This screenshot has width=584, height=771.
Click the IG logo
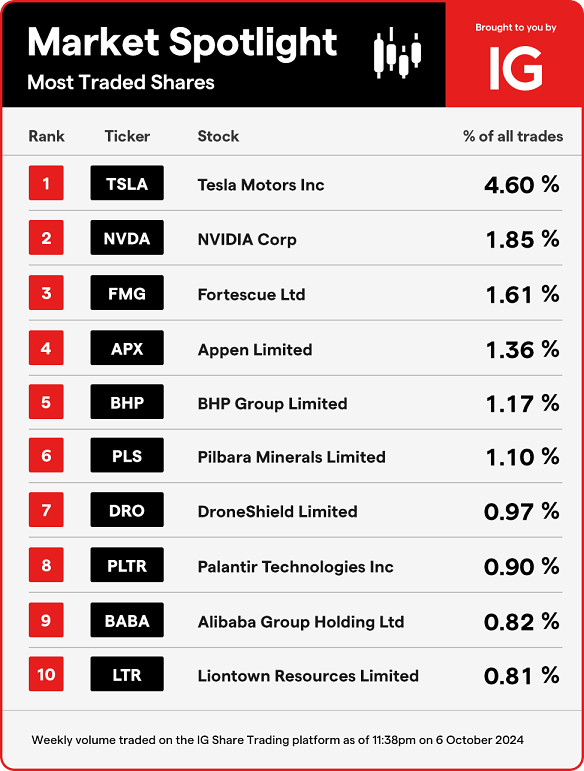516,68
